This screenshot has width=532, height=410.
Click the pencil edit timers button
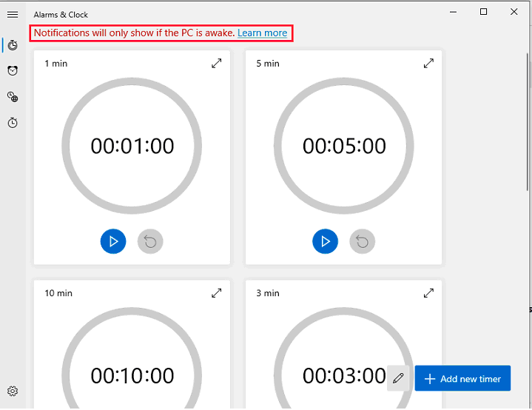pos(398,378)
